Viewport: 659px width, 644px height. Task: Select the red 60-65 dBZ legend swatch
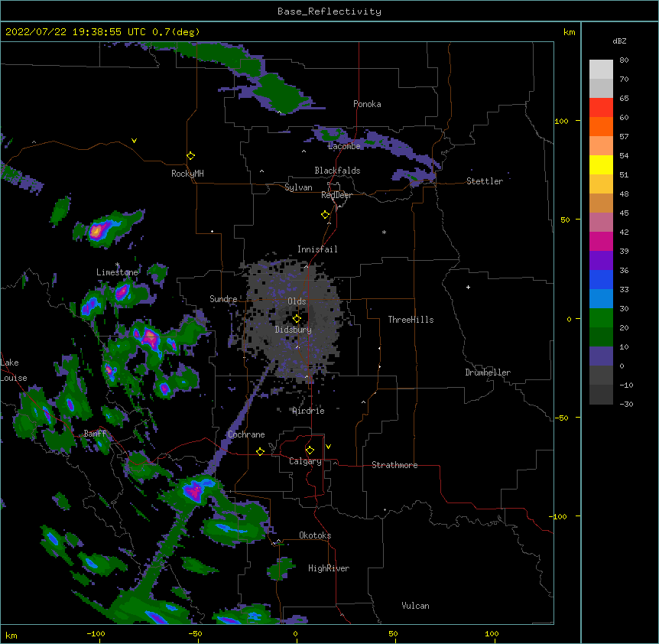[601, 107]
